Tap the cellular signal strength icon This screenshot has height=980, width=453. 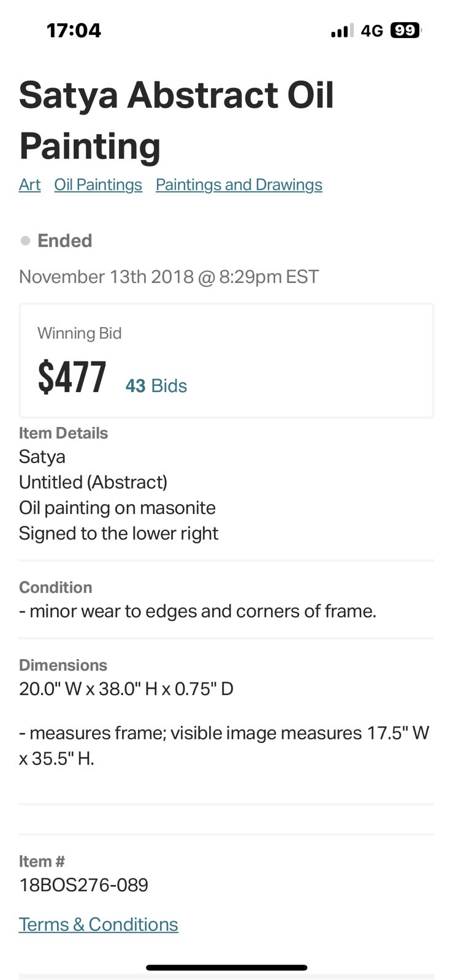341,31
